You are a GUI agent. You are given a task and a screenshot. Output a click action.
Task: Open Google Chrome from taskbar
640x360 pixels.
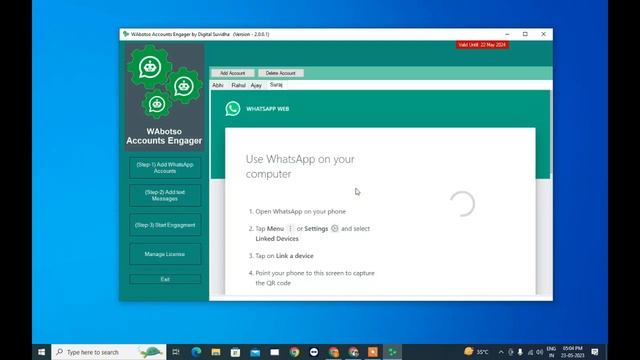(x=294, y=352)
